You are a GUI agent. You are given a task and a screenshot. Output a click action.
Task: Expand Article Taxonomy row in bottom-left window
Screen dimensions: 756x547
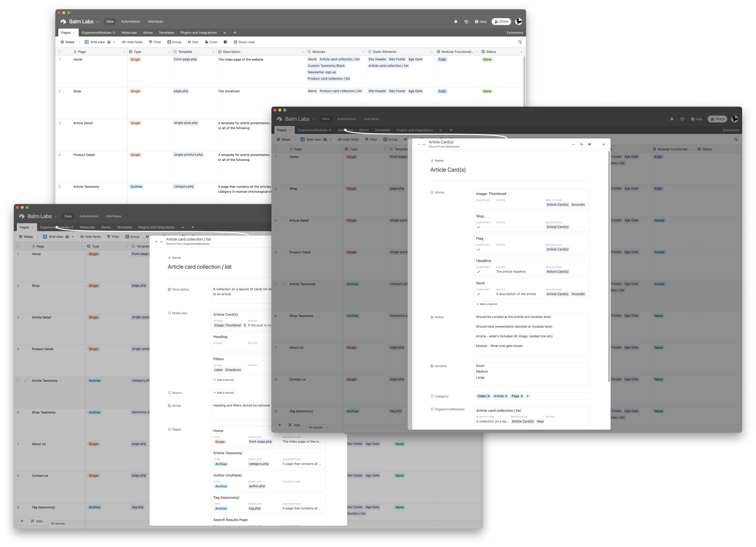pyautogui.click(x=26, y=381)
